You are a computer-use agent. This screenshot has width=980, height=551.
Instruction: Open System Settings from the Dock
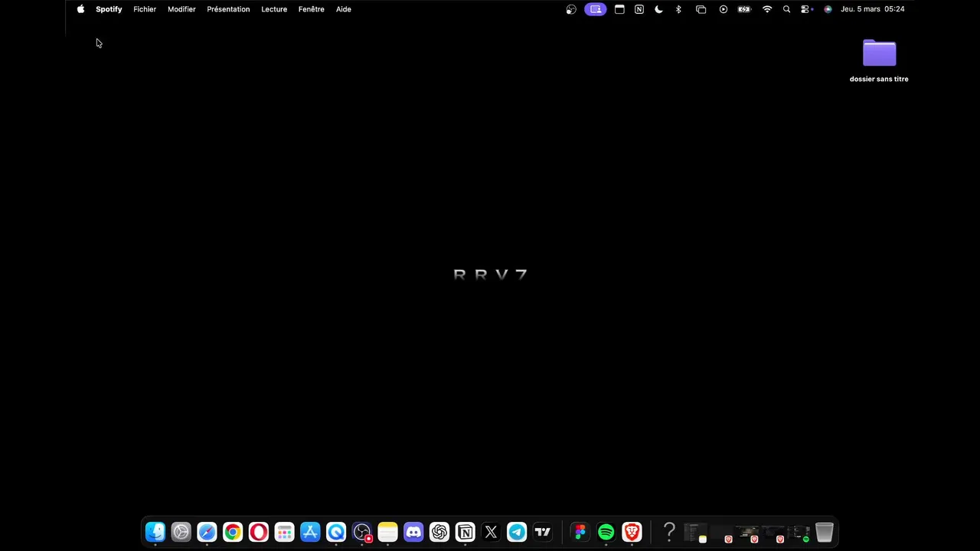tap(181, 532)
